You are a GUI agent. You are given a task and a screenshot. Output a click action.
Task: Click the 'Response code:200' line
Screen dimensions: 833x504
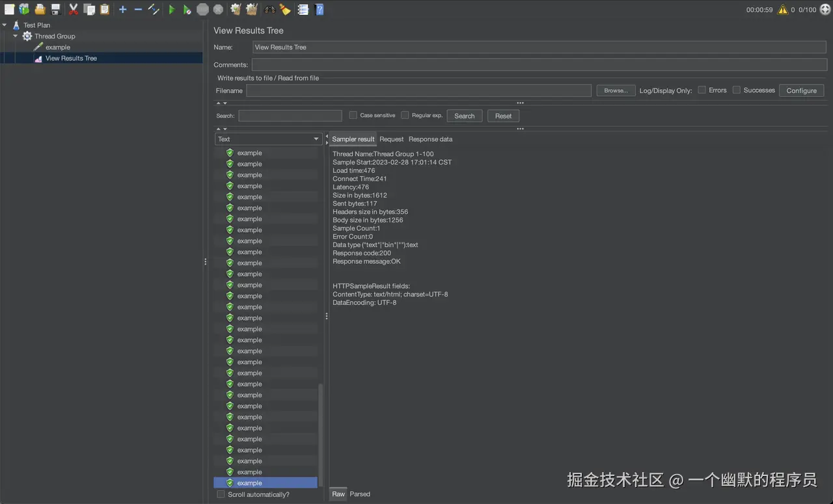(362, 253)
